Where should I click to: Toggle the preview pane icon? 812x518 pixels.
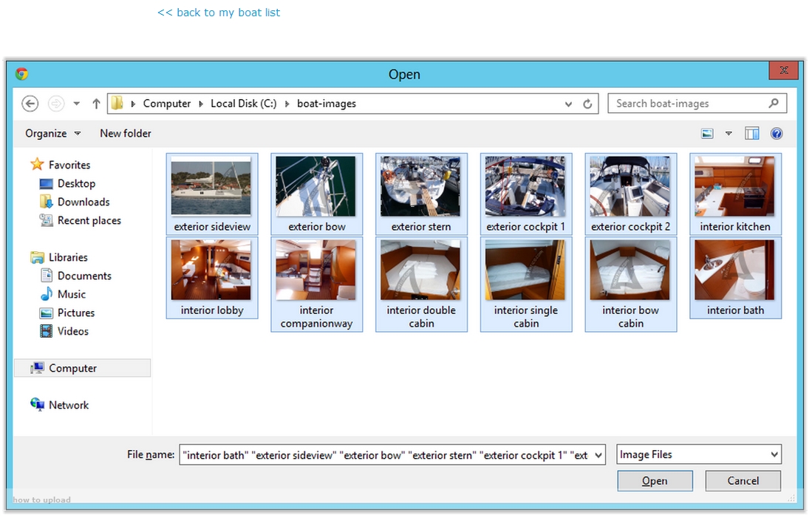[x=752, y=134]
